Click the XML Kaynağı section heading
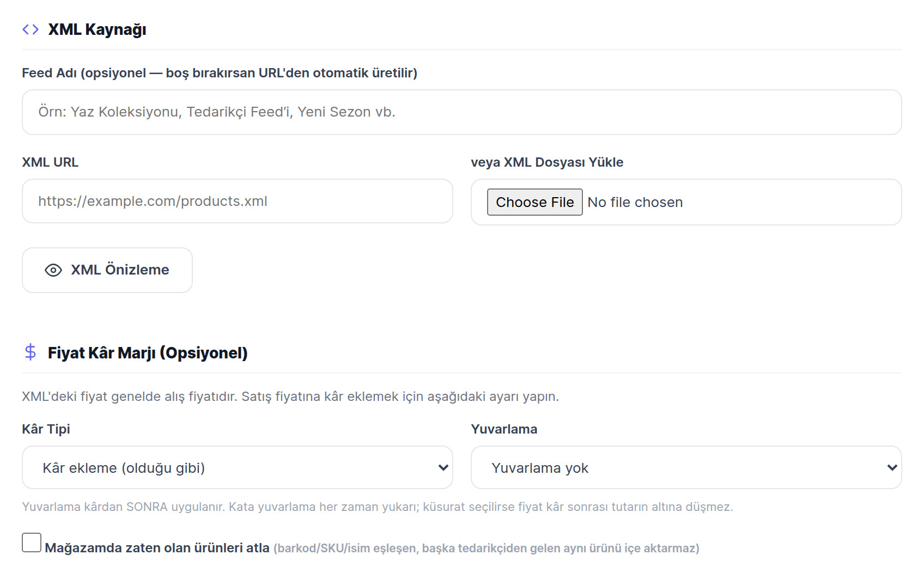This screenshot has width=924, height=573. [x=97, y=29]
